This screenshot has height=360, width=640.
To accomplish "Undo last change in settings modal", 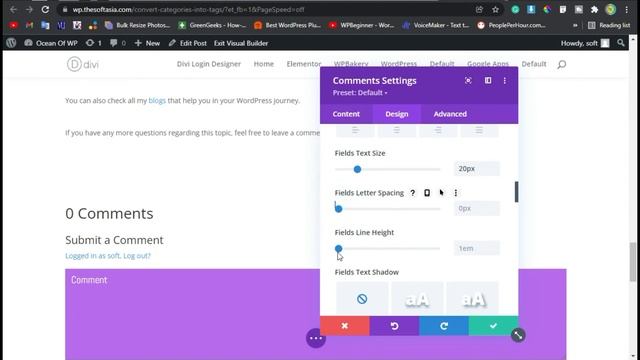I will [x=394, y=326].
